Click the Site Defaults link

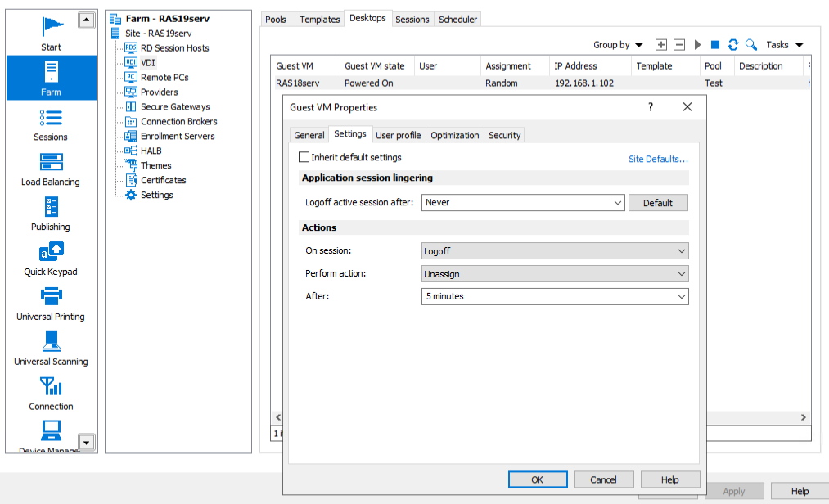(658, 159)
